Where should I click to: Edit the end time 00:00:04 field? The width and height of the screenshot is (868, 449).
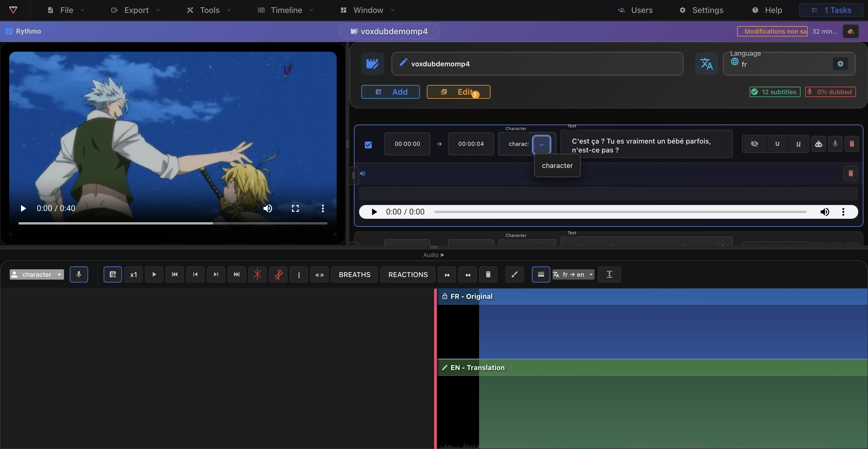coord(471,144)
